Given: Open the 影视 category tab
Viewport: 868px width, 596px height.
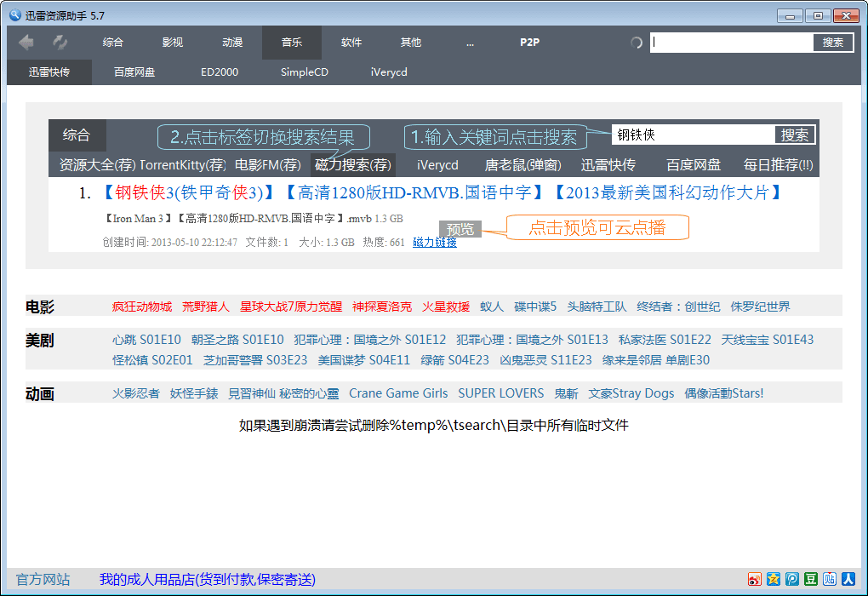Looking at the screenshot, I should pos(173,42).
